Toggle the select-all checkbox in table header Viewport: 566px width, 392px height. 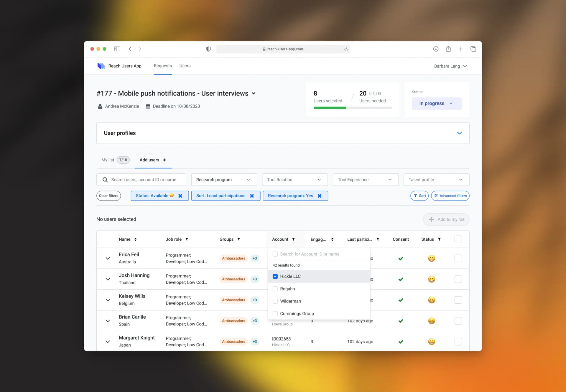pyautogui.click(x=458, y=239)
